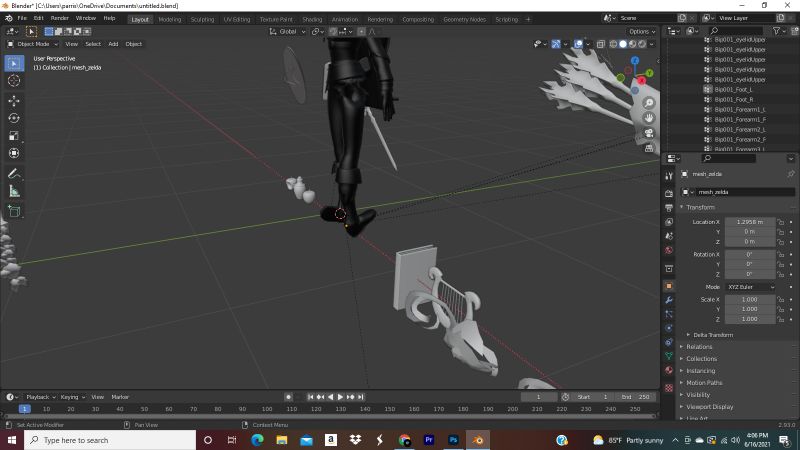Select Bip001_Foot_L in outliner

pyautogui.click(x=733, y=89)
